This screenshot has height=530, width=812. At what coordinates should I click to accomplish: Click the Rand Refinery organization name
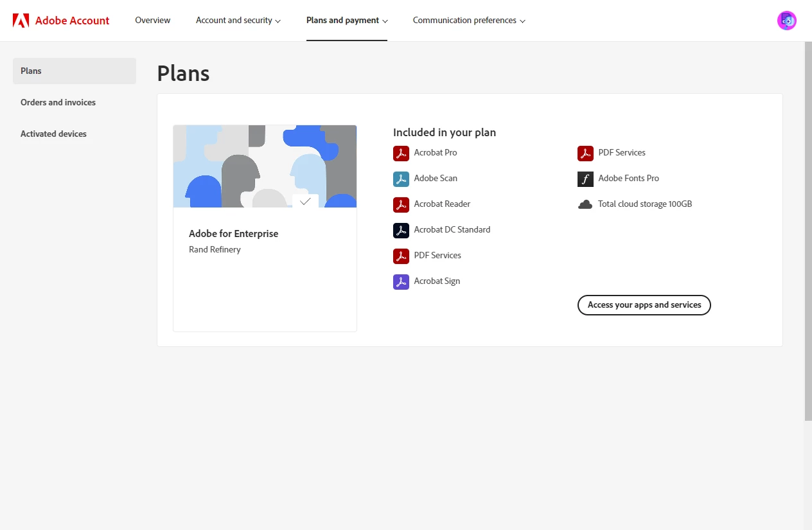(x=215, y=250)
